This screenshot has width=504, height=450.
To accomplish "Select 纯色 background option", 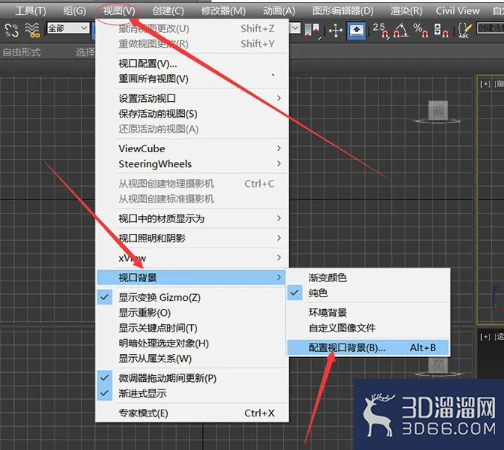I will (368, 293).
